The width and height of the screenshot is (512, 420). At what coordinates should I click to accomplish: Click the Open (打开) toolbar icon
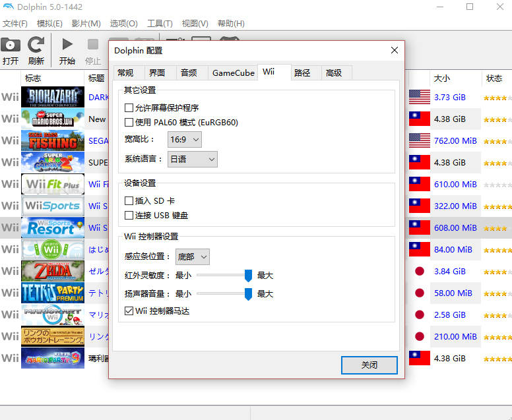[x=11, y=45]
